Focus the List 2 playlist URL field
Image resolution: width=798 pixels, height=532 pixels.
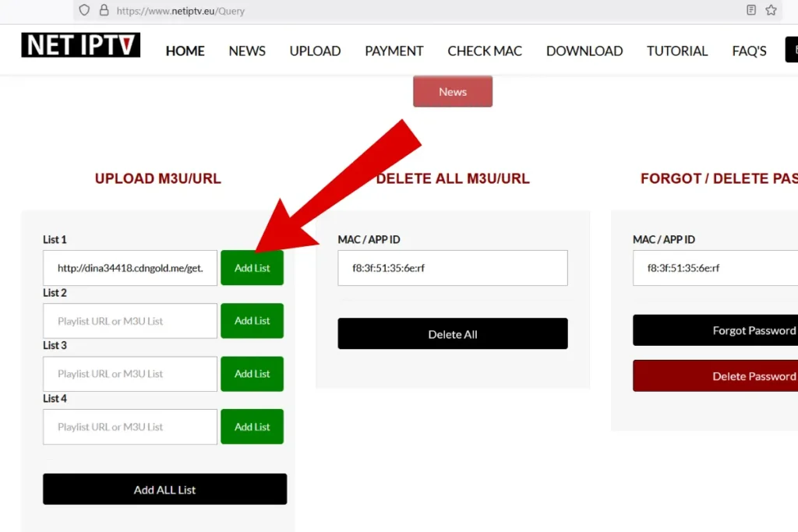click(129, 321)
